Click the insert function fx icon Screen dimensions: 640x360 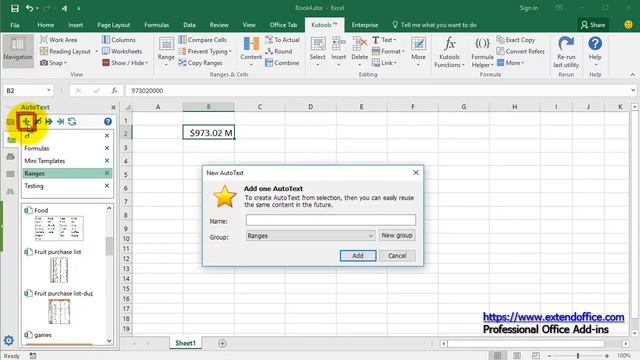tap(115, 90)
